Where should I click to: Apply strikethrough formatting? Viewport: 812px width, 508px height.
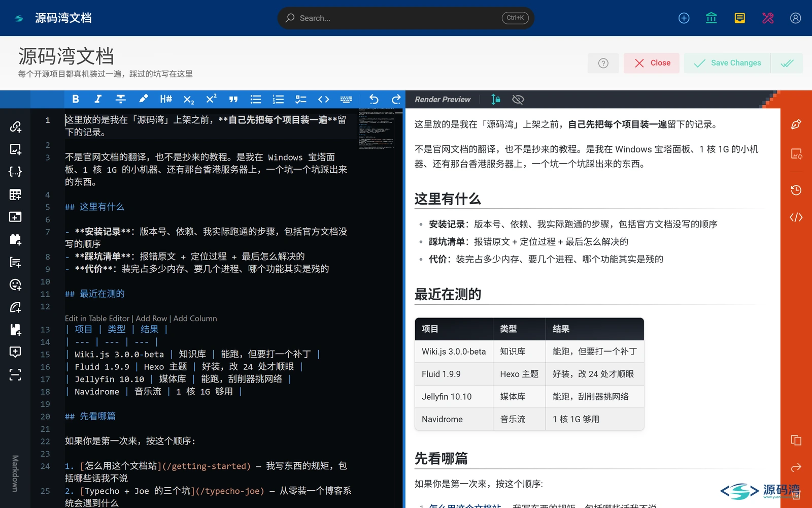(121, 99)
